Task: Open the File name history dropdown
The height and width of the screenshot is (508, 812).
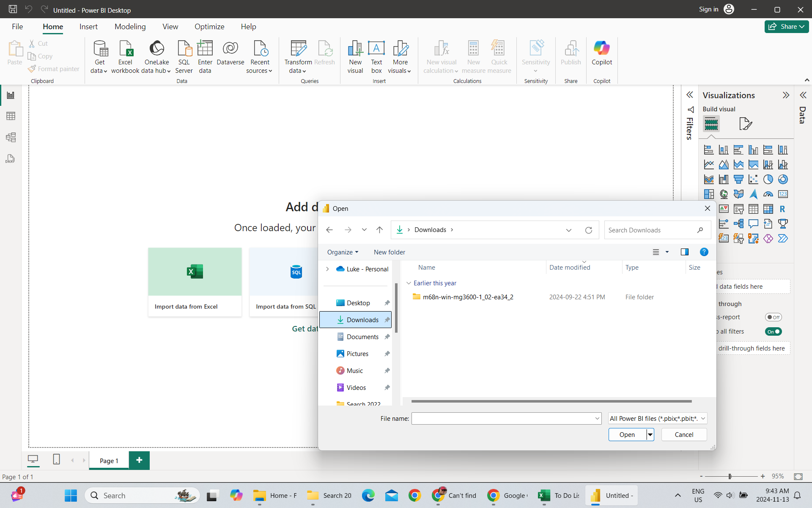Action: [597, 419]
